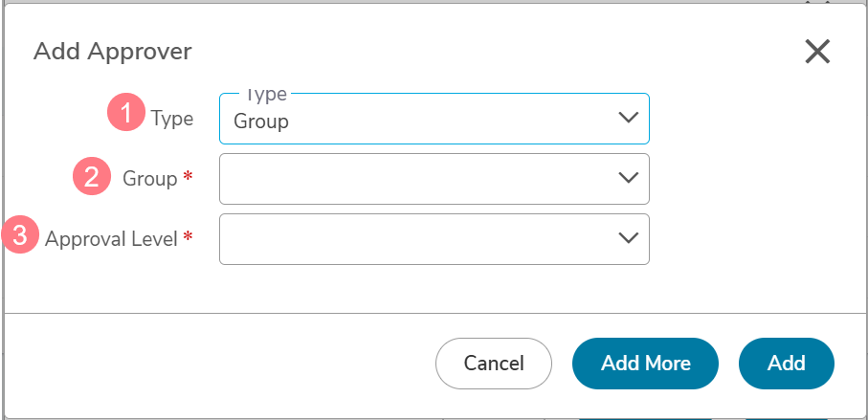Click the Add More button
The width and height of the screenshot is (868, 420).
645,364
